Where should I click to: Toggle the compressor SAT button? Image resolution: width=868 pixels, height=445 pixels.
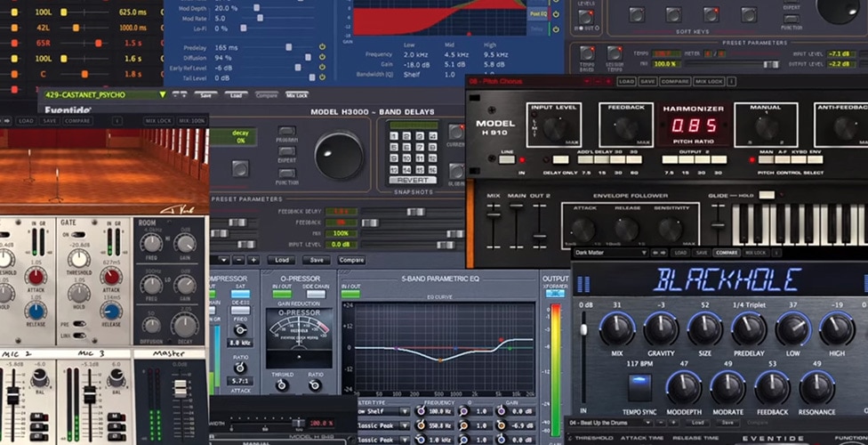point(240,294)
